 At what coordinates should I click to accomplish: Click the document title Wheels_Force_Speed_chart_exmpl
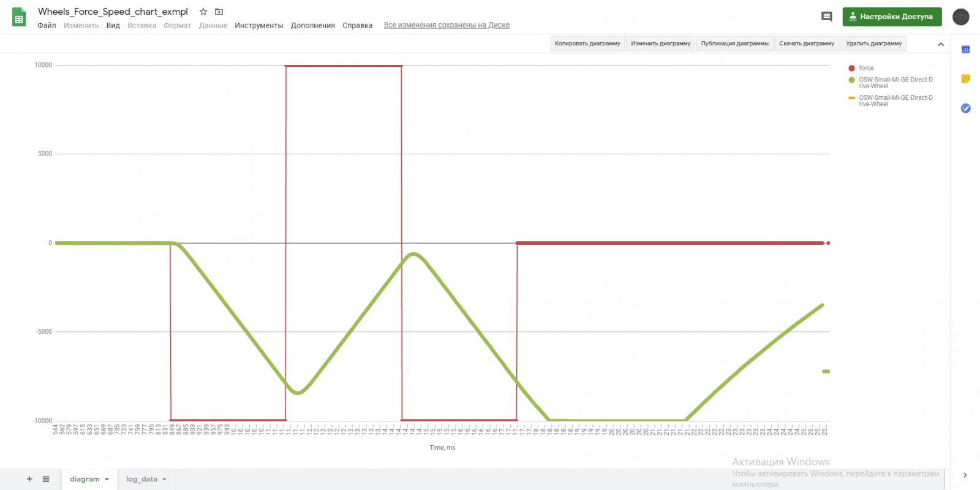[113, 12]
